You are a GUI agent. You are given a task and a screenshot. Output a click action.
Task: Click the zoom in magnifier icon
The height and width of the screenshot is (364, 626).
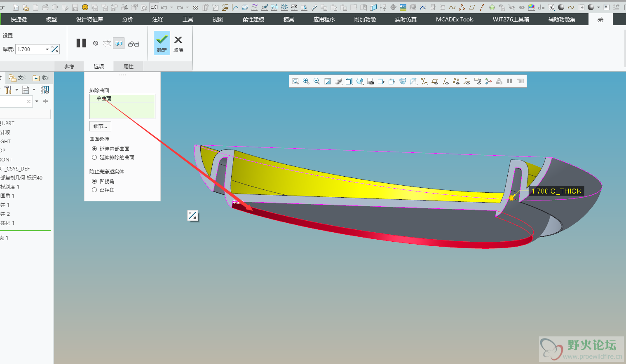coord(306,81)
